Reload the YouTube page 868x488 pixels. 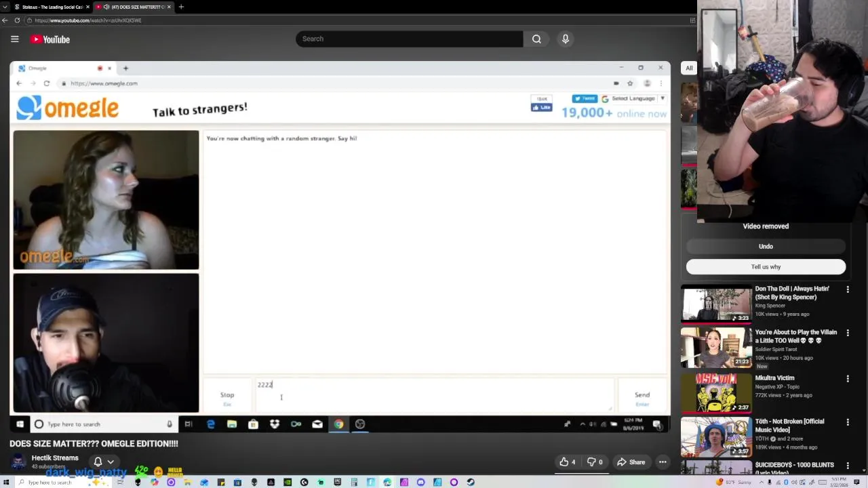tap(17, 20)
